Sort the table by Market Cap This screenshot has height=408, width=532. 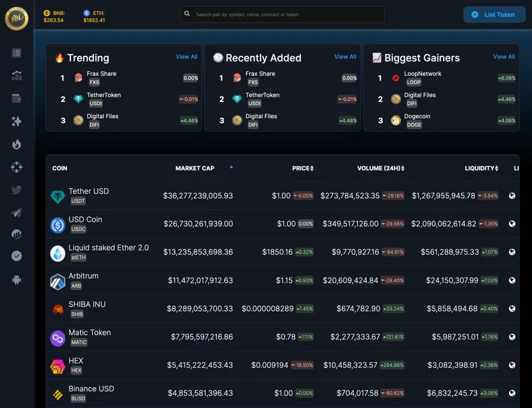click(x=195, y=168)
